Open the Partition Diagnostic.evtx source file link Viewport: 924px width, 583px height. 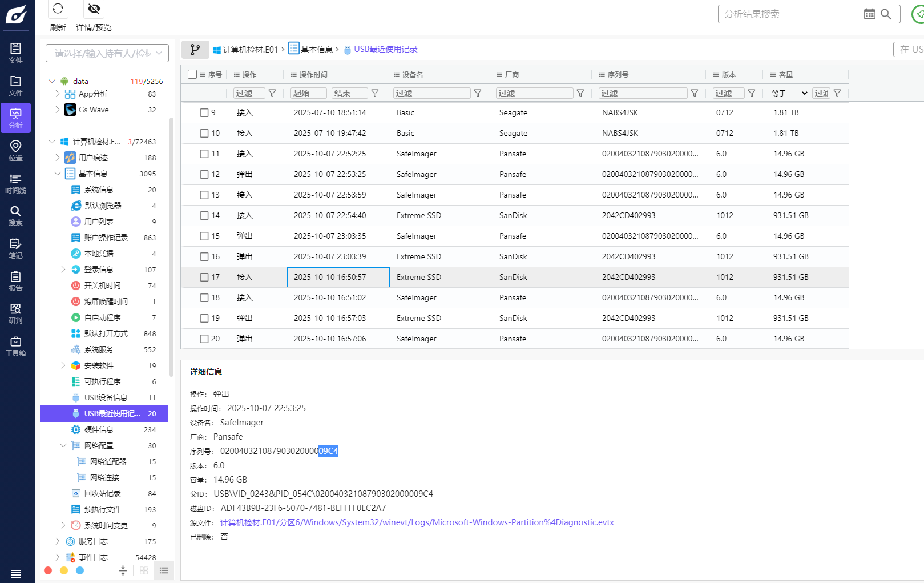coord(417,522)
